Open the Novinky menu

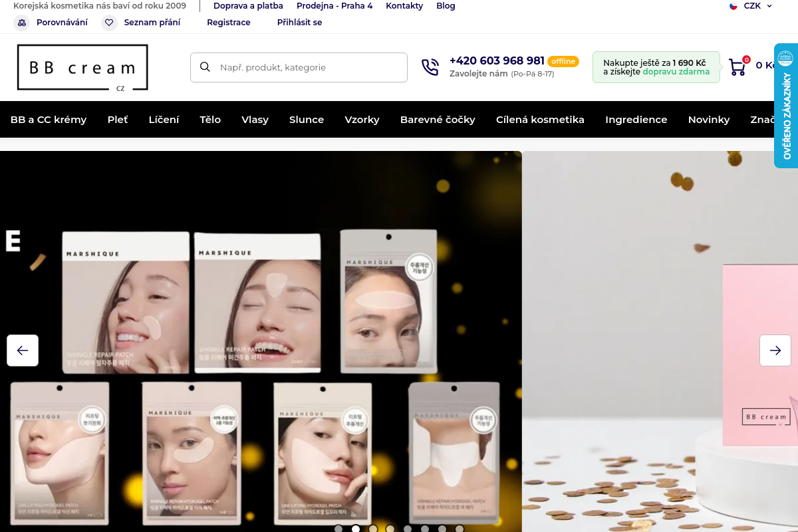(709, 120)
